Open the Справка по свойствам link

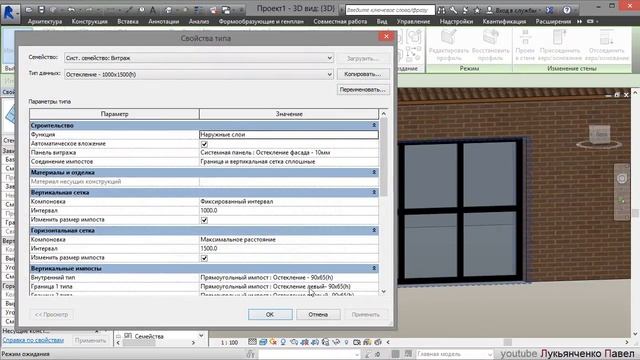(33, 340)
